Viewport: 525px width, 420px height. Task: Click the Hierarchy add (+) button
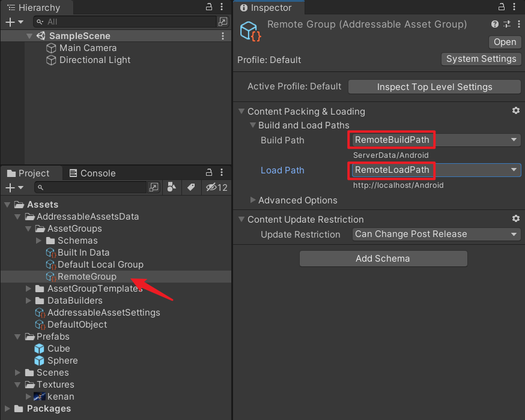coord(13,22)
